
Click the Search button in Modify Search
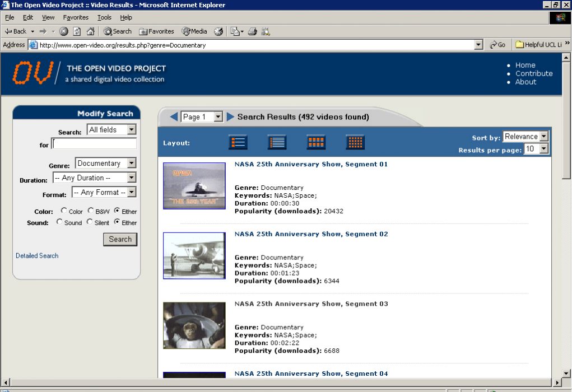click(120, 239)
